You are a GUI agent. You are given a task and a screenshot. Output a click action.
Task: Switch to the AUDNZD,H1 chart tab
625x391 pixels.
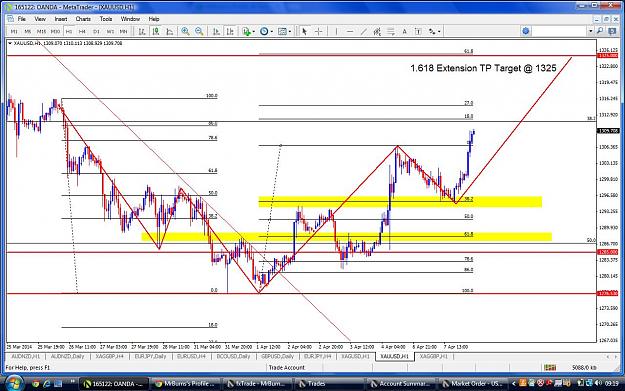click(26, 356)
